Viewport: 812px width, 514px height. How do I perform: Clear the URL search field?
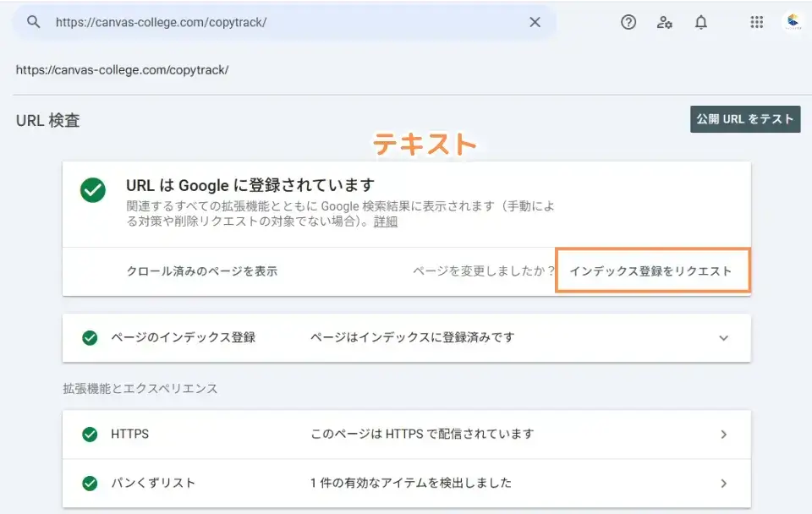(535, 23)
